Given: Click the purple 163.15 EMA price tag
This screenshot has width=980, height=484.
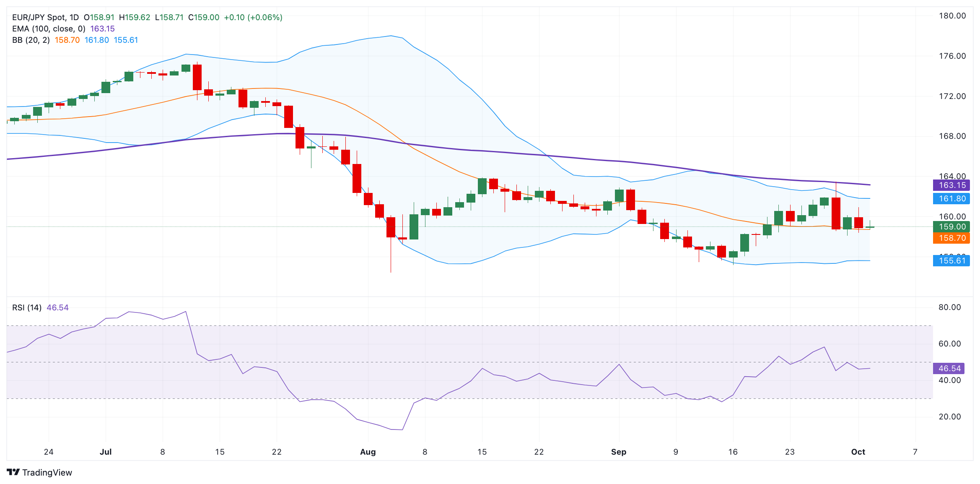Looking at the screenshot, I should [x=951, y=185].
